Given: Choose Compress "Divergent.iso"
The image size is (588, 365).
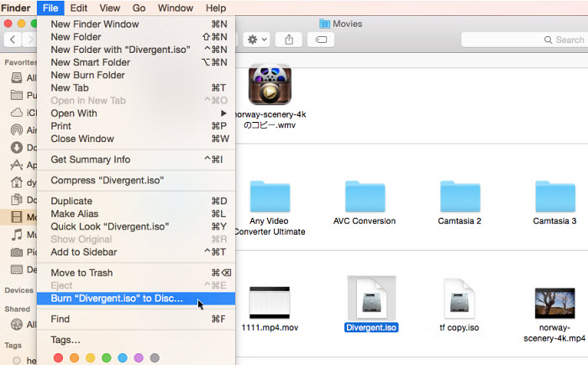Looking at the screenshot, I should (x=136, y=181).
